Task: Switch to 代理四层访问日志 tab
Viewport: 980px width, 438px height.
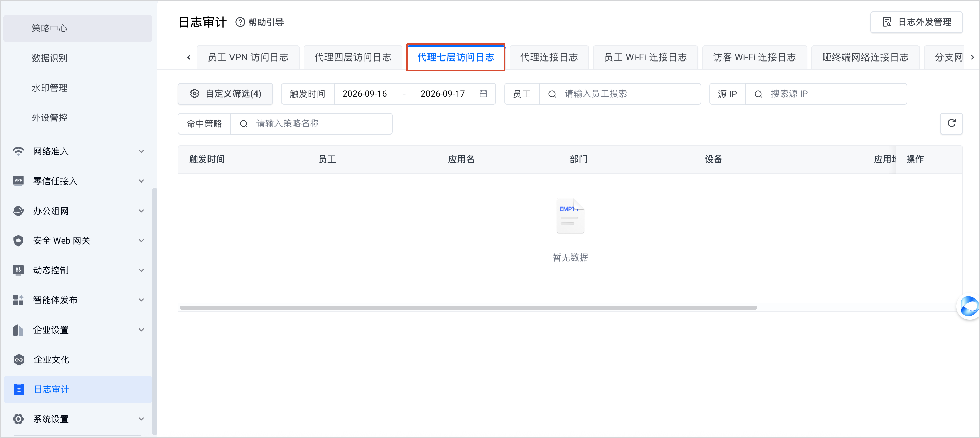Action: click(x=353, y=57)
